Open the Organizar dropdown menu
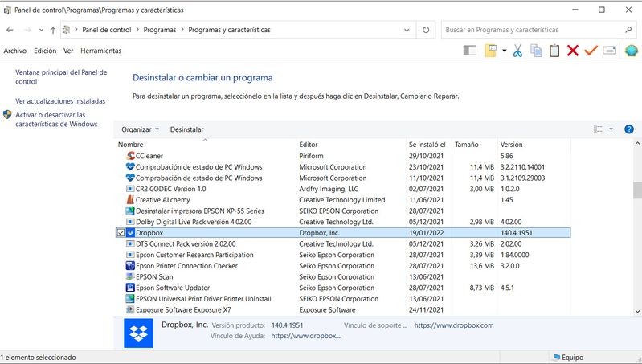The height and width of the screenshot is (364, 642). 140,129
